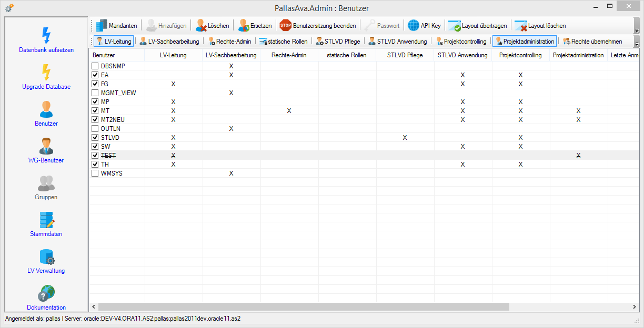Open LV Verwaltung database icon
The width and height of the screenshot is (644, 328).
[x=46, y=257]
